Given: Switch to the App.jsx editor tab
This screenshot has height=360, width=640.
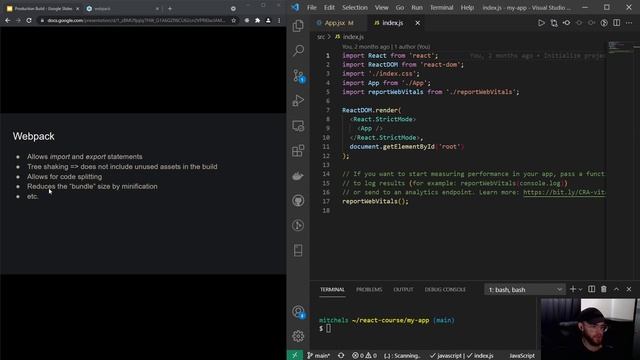Looking at the screenshot, I should coord(339,23).
